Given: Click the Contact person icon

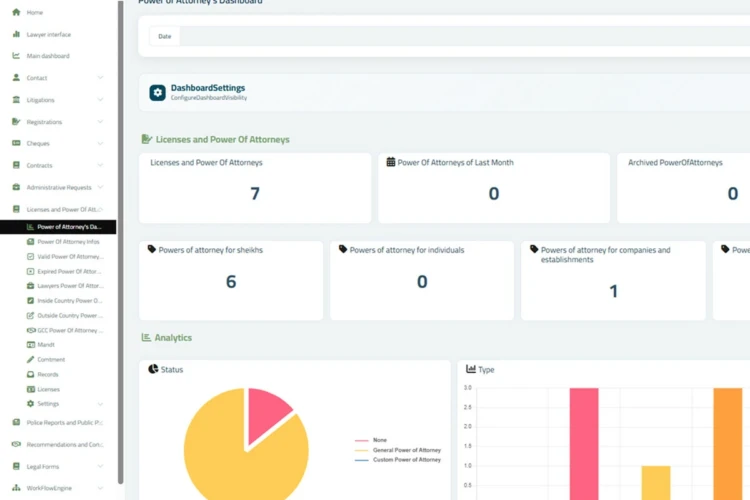Looking at the screenshot, I should tap(16, 77).
